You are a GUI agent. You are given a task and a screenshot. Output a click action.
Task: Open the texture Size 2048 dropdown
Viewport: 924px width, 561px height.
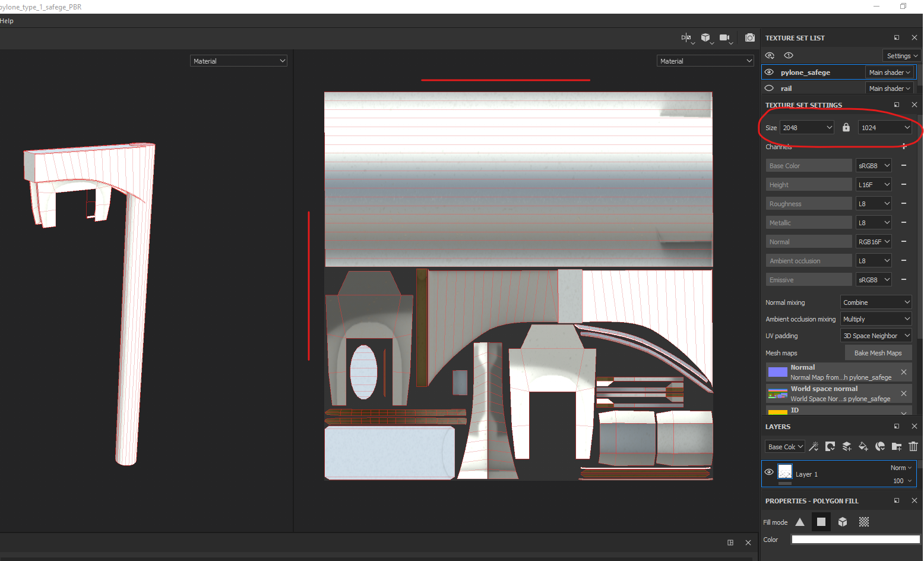click(807, 127)
